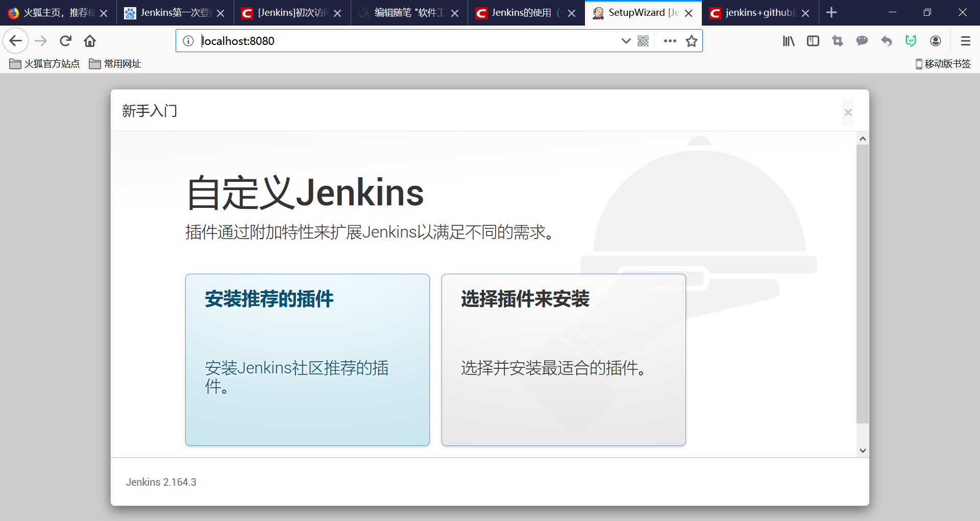Show site information for localhost
Viewport: 980px width, 521px height.
pyautogui.click(x=188, y=41)
